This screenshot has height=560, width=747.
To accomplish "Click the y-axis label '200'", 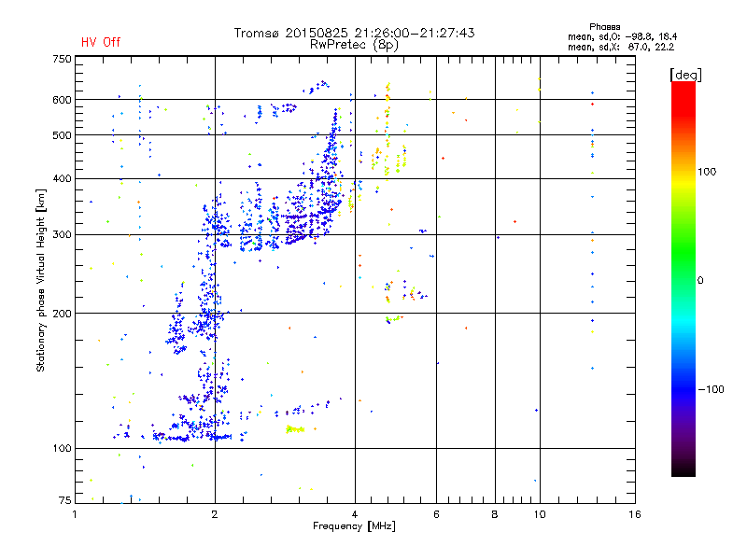I will pos(62,314).
